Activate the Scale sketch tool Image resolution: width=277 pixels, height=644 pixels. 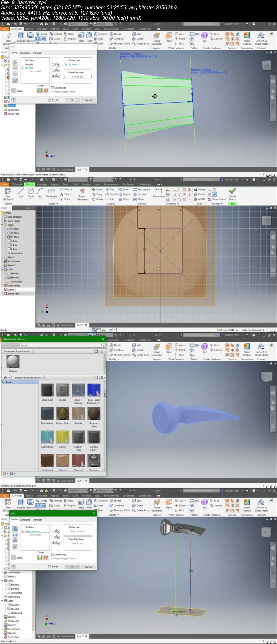(x=124, y=190)
